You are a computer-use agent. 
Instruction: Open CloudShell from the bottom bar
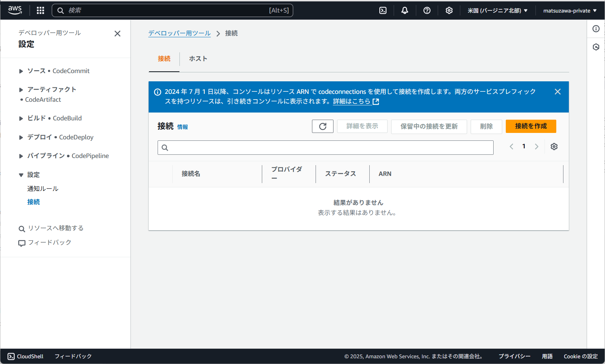click(x=25, y=356)
